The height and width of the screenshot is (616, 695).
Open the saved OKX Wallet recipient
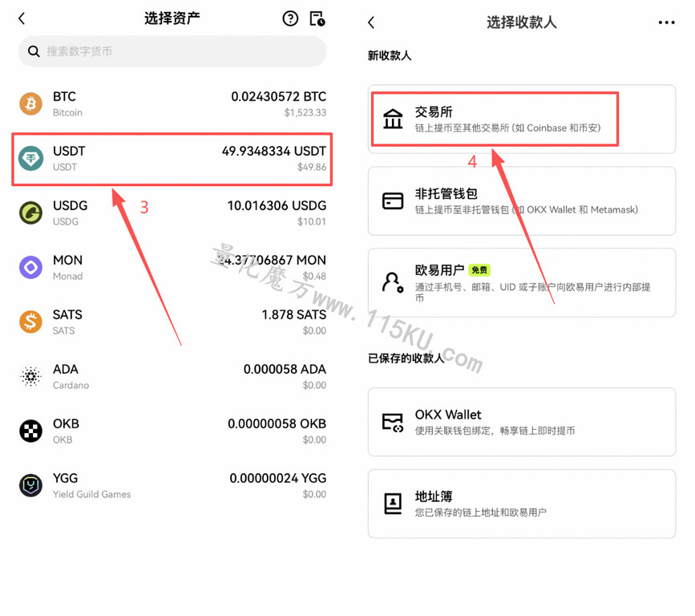[x=522, y=422]
